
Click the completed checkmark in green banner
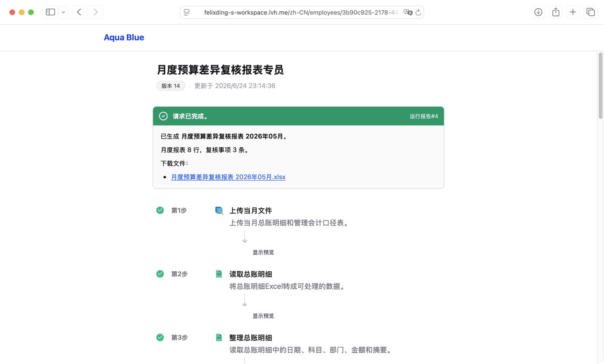click(163, 116)
